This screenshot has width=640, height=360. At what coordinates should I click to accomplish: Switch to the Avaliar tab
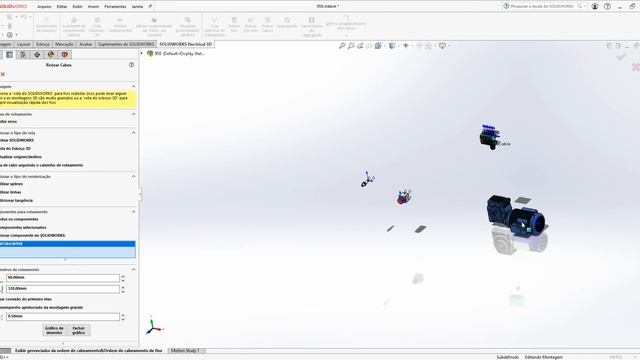pos(86,44)
